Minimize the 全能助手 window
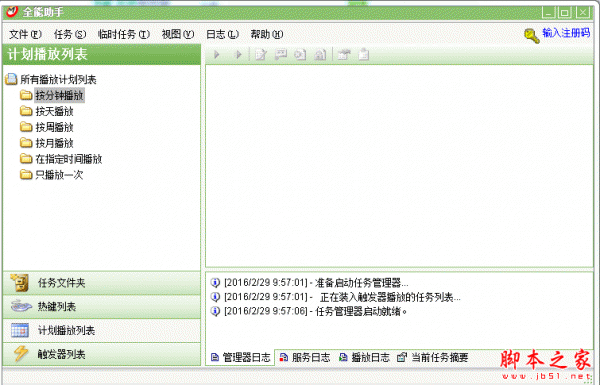Screen dimensions: 600x385 click(549, 13)
